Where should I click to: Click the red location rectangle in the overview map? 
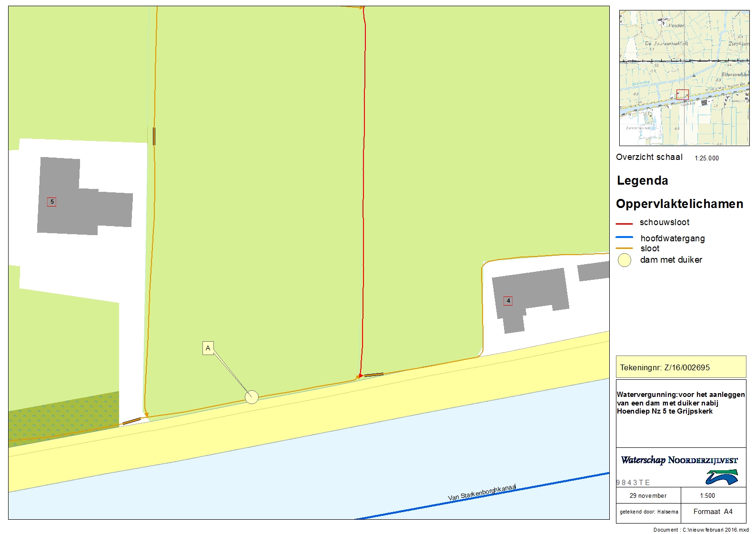682,94
